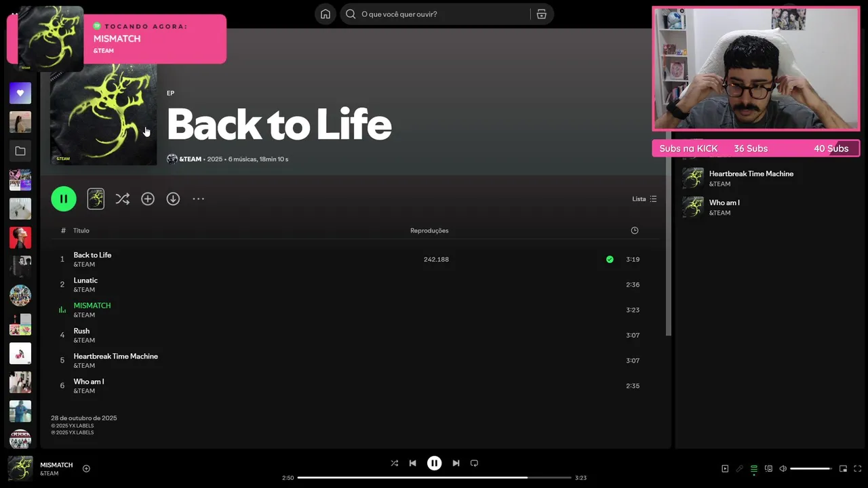Enter full screen mode
Image resolution: width=868 pixels, height=488 pixels.
(x=858, y=468)
